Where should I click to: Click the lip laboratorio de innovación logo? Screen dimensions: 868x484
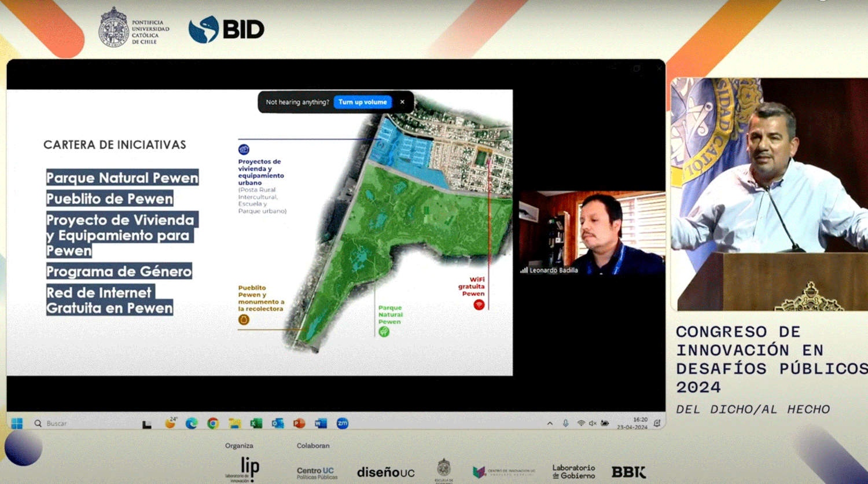coord(244,470)
